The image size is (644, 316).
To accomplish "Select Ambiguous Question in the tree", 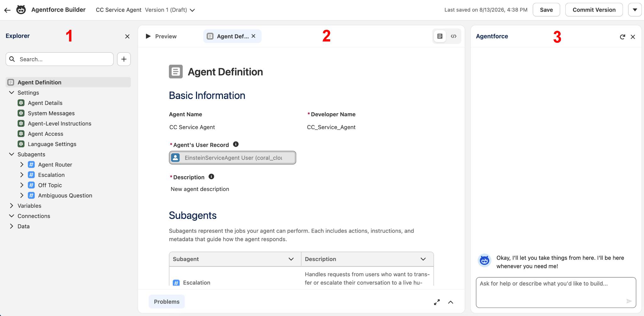I will click(x=65, y=195).
